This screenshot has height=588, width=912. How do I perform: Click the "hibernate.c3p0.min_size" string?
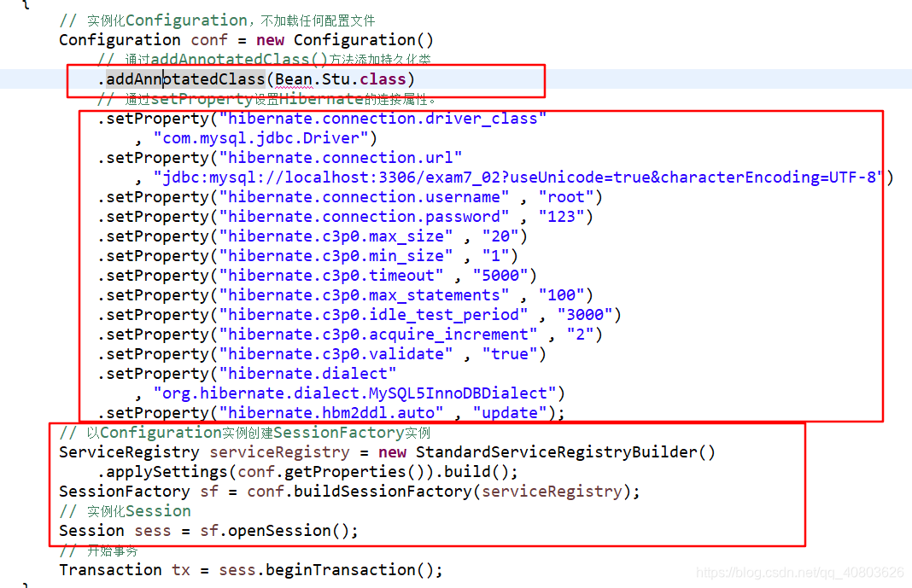click(336, 256)
